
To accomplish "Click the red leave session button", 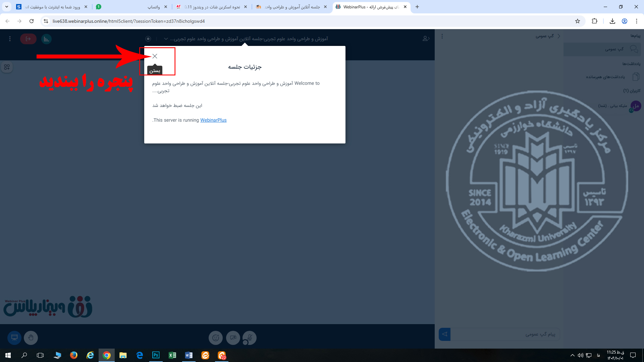I will [x=28, y=39].
